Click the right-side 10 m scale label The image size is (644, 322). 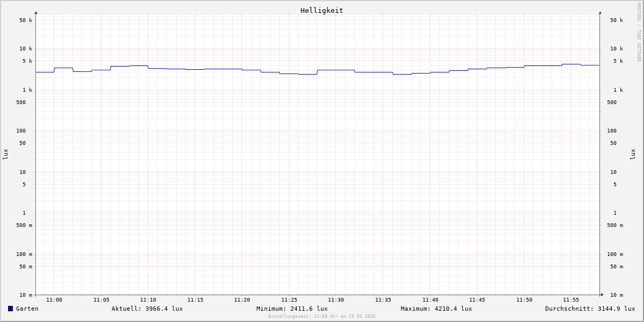click(616, 295)
